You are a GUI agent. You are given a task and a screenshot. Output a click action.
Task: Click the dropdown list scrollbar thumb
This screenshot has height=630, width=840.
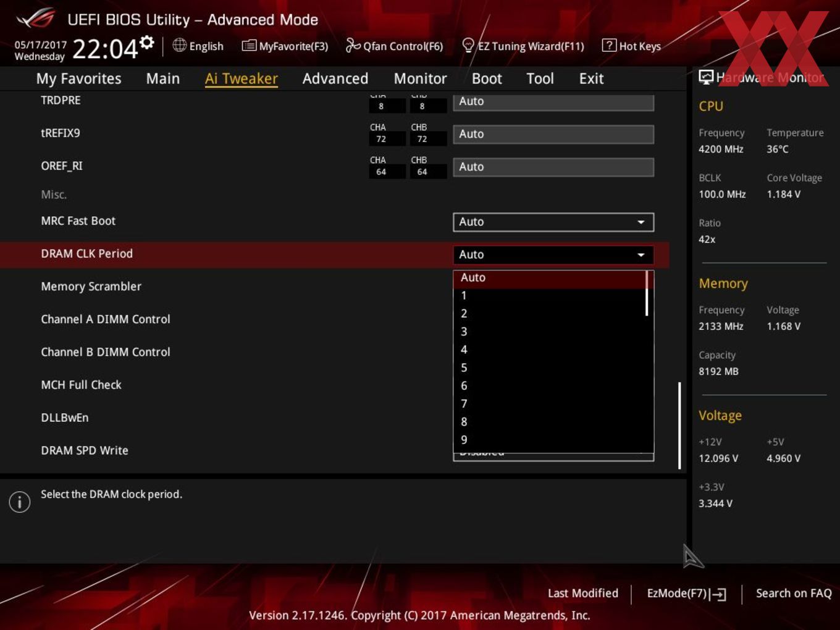tap(647, 293)
